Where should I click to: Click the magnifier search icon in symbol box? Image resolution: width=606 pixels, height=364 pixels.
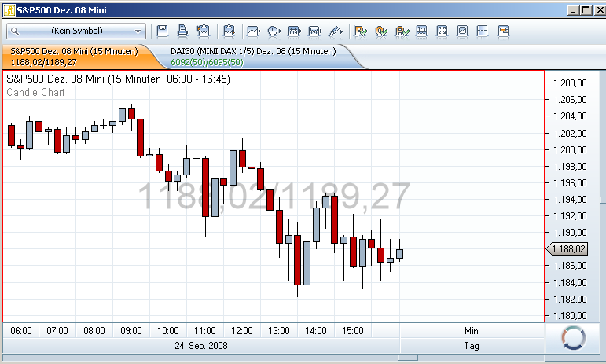(15, 31)
